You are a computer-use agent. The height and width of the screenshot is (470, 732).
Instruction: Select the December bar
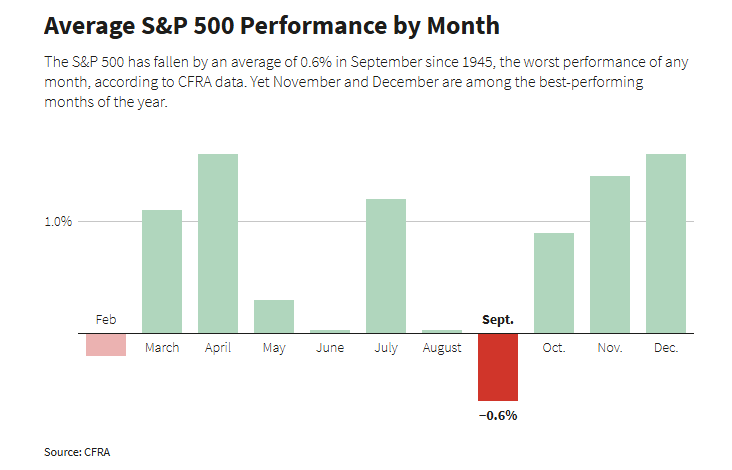click(666, 242)
